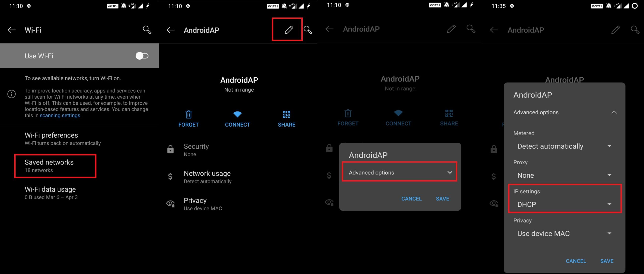Tap the back arrow on Wi-Fi screen
Screen dimensions: 644x274
point(11,29)
